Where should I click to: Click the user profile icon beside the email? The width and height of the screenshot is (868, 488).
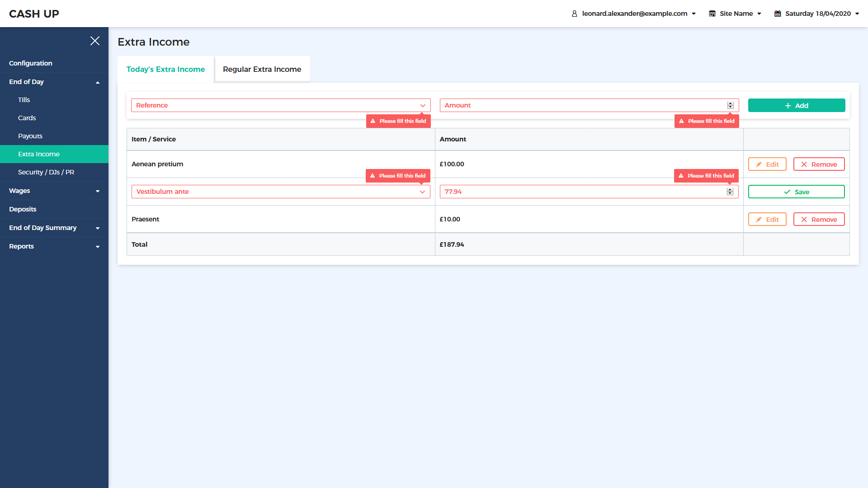click(575, 14)
